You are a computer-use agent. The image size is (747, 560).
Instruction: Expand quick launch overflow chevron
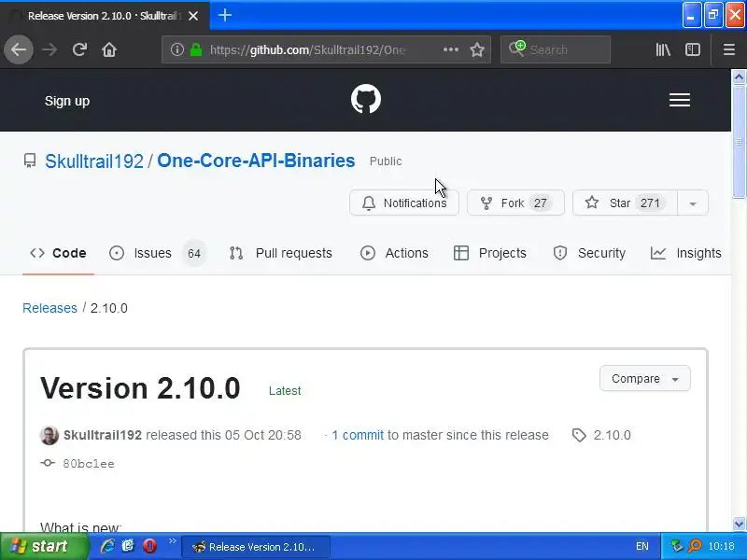pyautogui.click(x=173, y=541)
